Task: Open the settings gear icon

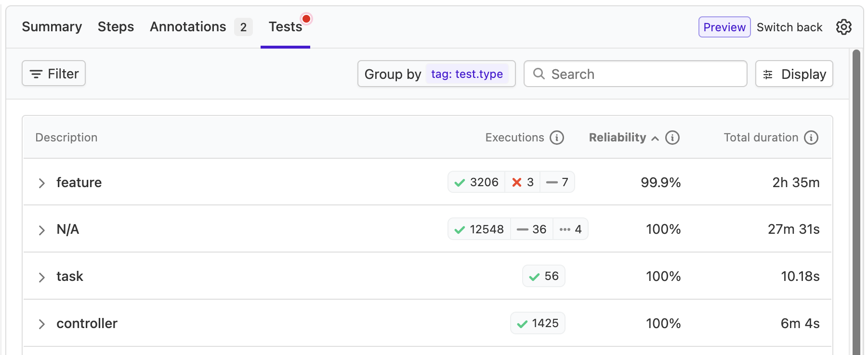Action: pyautogui.click(x=843, y=27)
